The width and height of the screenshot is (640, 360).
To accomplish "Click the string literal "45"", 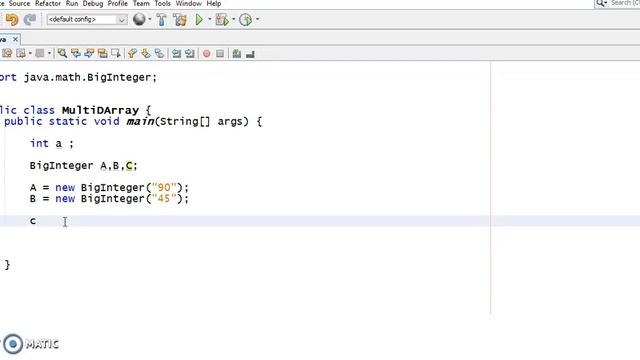I will (164, 199).
